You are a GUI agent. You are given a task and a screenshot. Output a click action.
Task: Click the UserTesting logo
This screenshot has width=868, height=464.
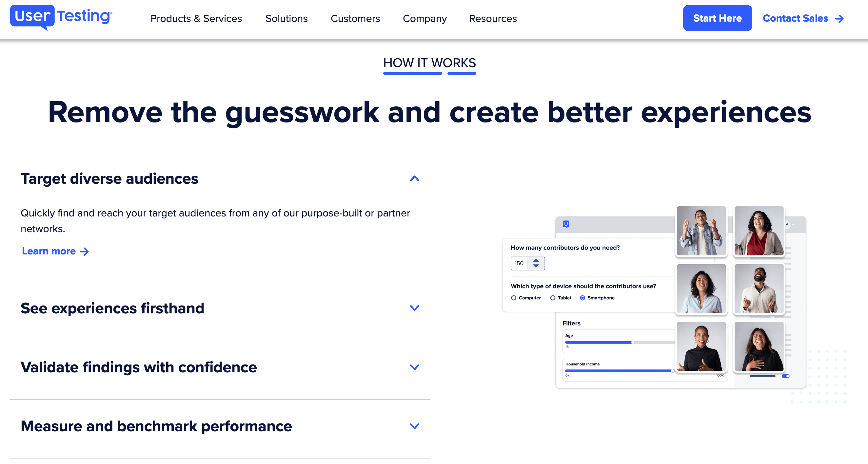click(61, 18)
